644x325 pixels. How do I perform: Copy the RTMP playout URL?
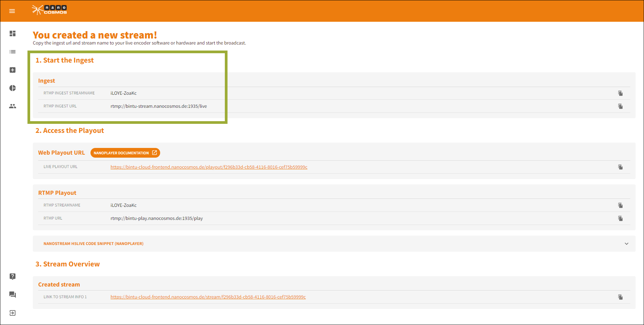coord(620,219)
